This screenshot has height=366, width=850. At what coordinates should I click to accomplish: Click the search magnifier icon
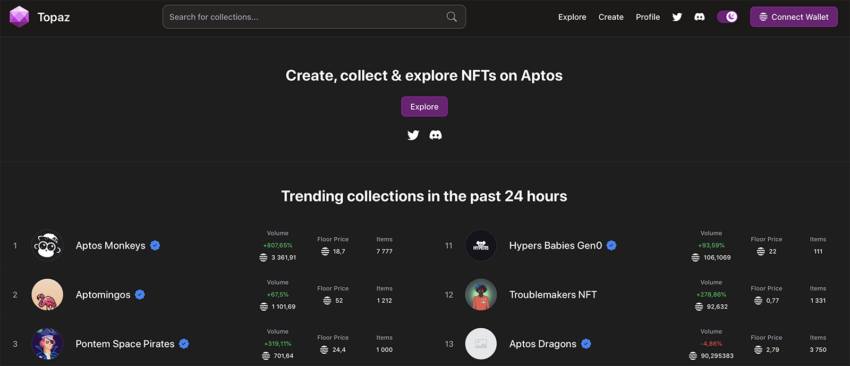452,17
